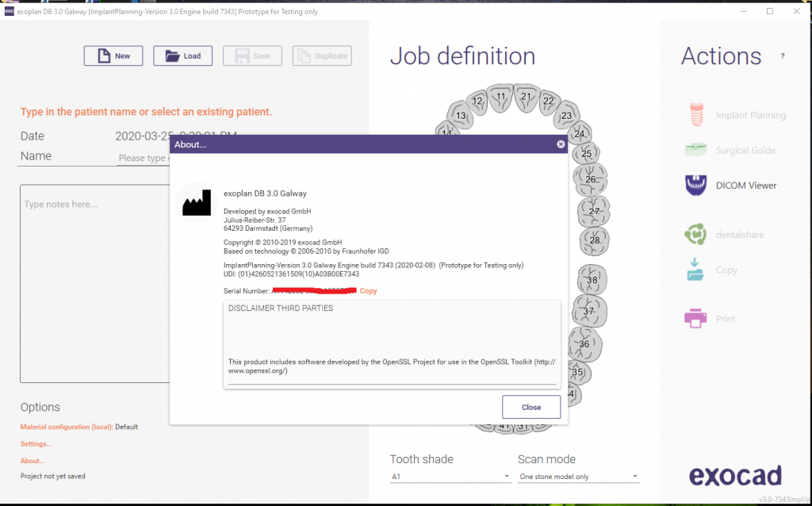Image resolution: width=812 pixels, height=506 pixels.
Task: Close About dialog with X icon
Action: (561, 144)
